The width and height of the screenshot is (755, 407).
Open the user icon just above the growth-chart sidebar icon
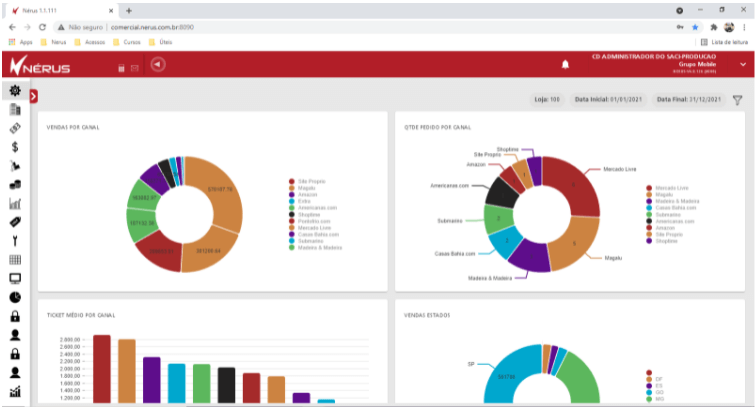[15, 372]
